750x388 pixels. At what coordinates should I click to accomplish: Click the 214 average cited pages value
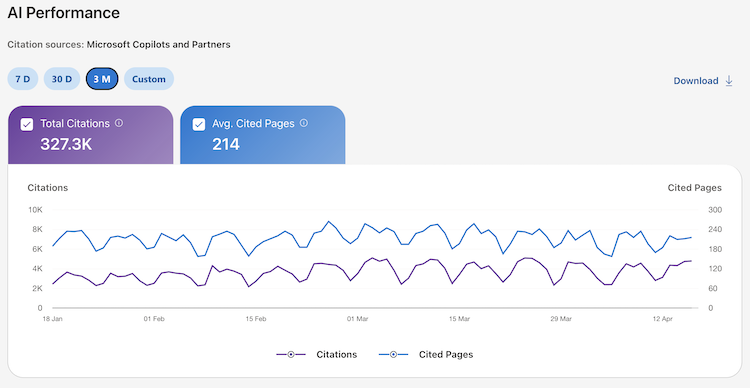(x=226, y=144)
